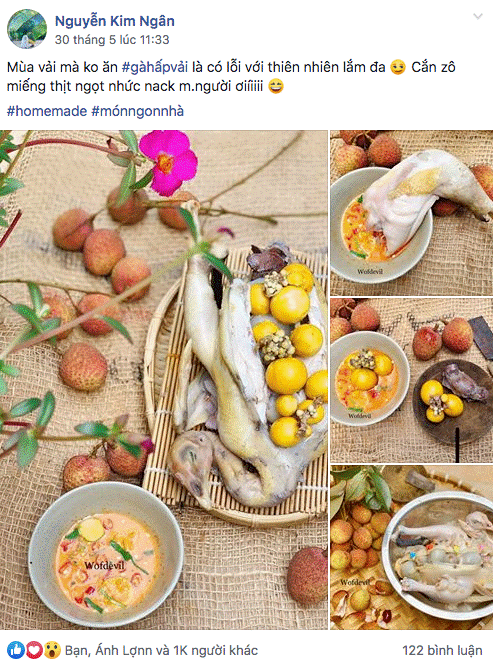Open the #homemade hashtag
493x666 pixels.
click(x=47, y=111)
